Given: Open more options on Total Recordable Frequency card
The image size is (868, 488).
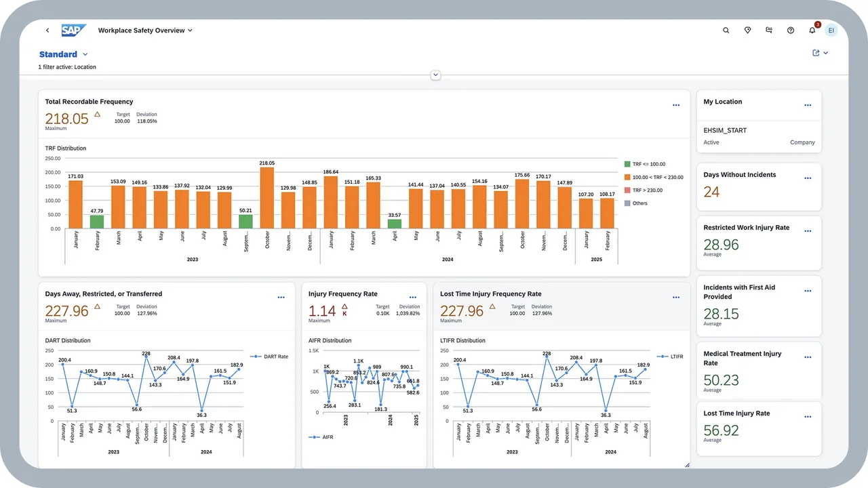Looking at the screenshot, I should click(x=676, y=105).
